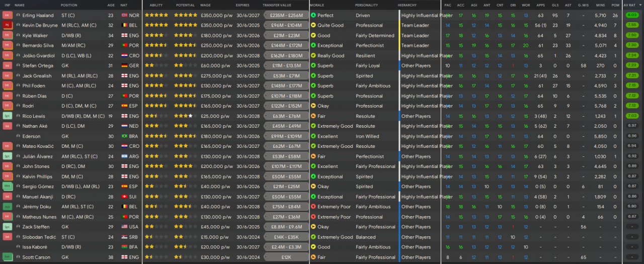
Task: Click the green Perfect morale icon for Haaland
Action: (x=313, y=15)
